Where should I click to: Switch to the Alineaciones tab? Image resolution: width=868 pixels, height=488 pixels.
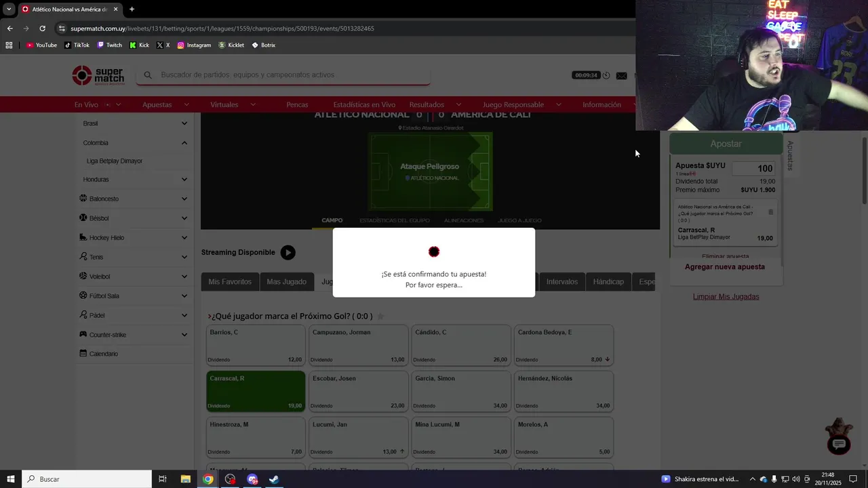point(464,220)
